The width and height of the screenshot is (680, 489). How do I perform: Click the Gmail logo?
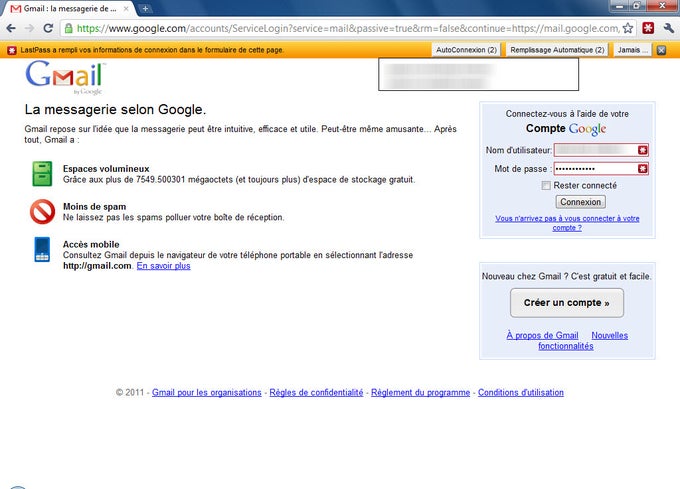tap(65, 77)
